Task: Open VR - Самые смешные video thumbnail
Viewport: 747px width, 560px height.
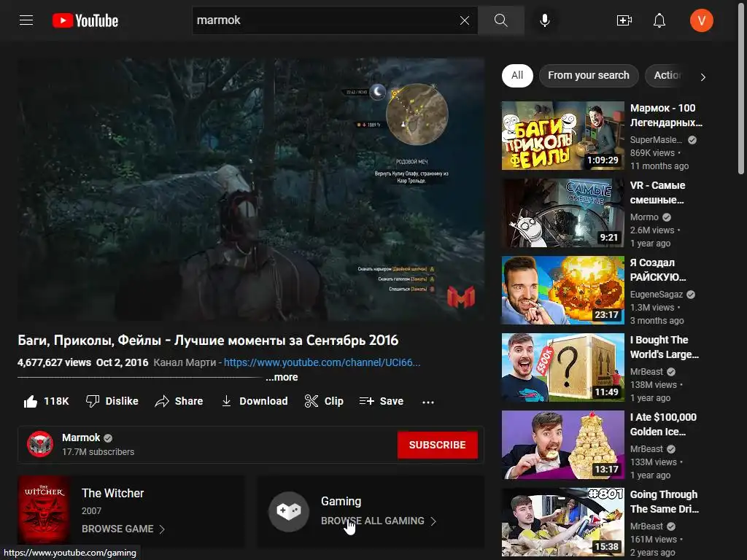Action: [x=562, y=213]
